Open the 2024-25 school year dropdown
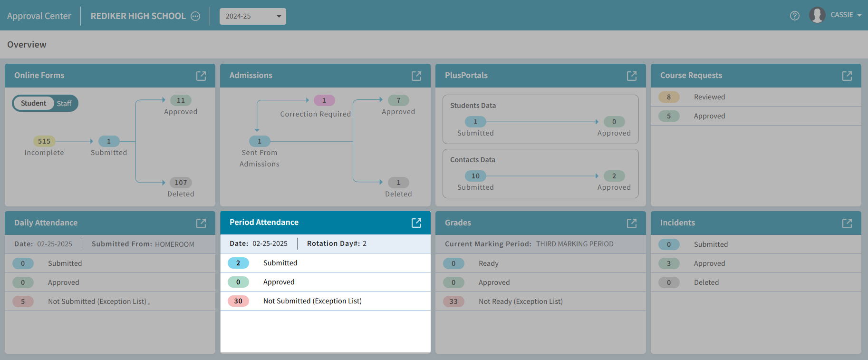The width and height of the screenshot is (868, 360). click(253, 16)
